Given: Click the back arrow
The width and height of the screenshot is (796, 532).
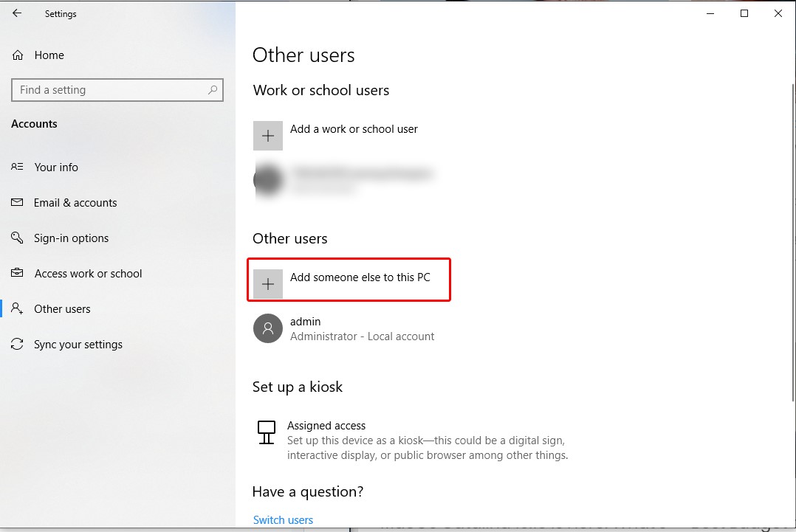Looking at the screenshot, I should (16, 13).
